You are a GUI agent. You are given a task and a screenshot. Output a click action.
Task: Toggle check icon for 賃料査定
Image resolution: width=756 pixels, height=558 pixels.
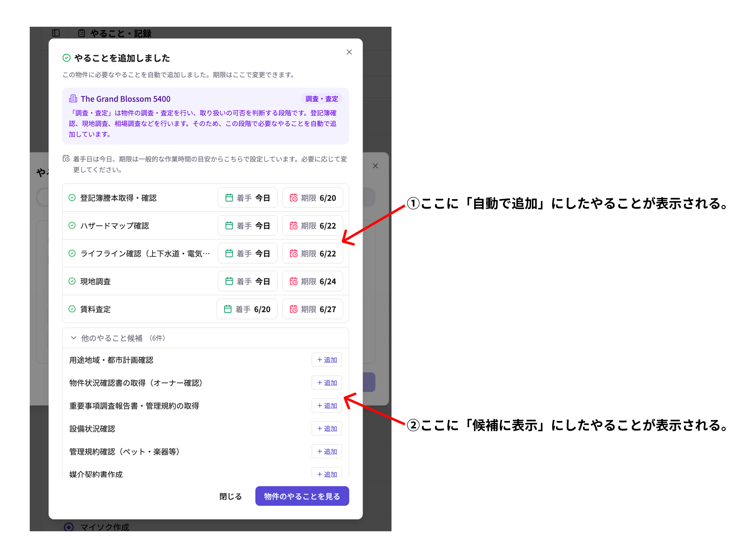point(72,309)
